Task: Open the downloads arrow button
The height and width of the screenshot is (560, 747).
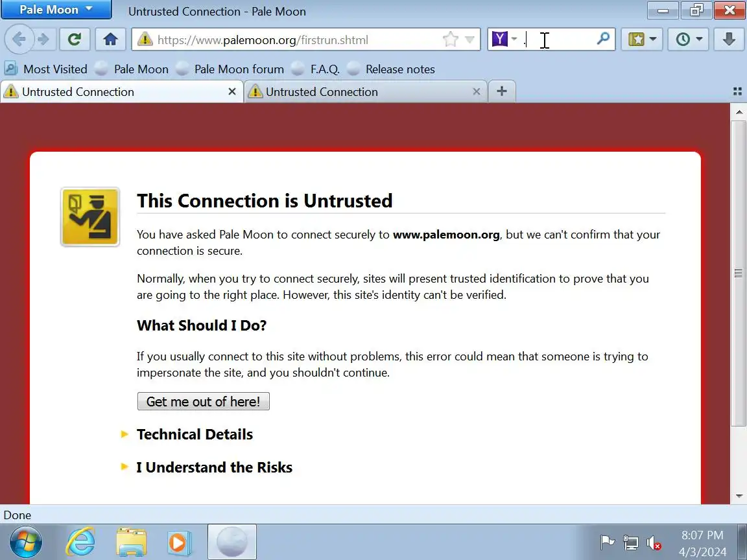Action: pyautogui.click(x=728, y=39)
